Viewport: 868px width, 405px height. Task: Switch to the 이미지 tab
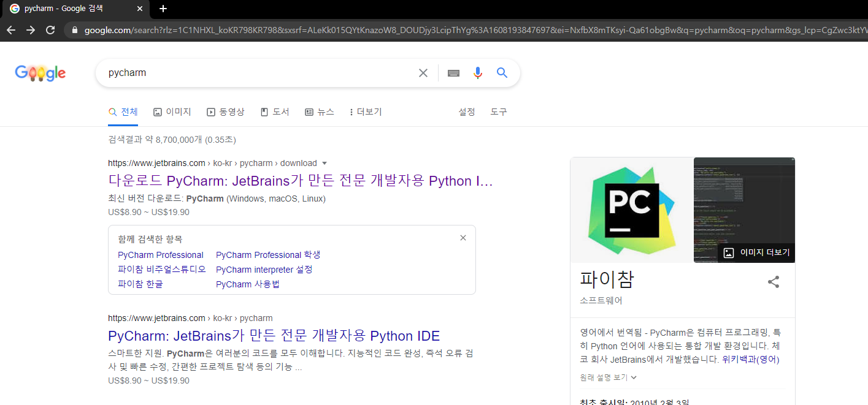pos(172,112)
